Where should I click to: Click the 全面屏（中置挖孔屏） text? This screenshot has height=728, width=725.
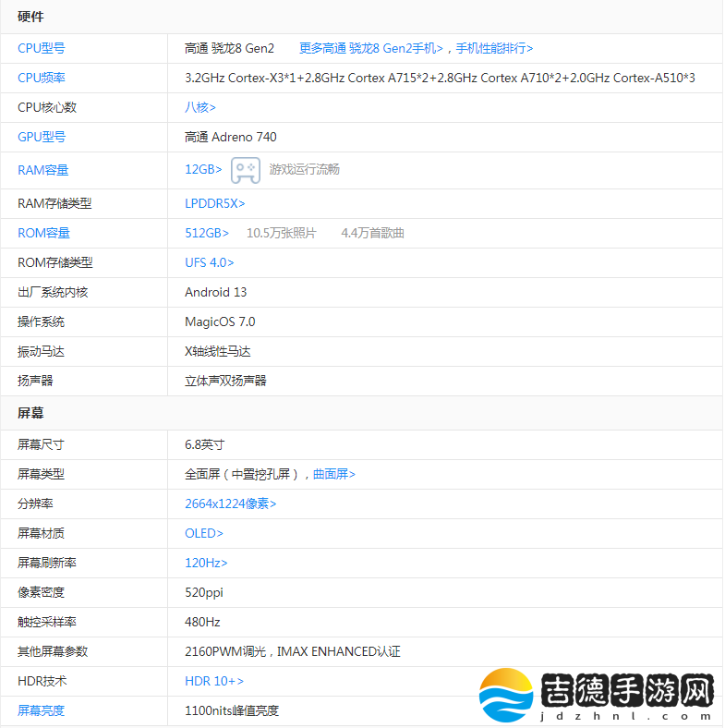coord(242,474)
